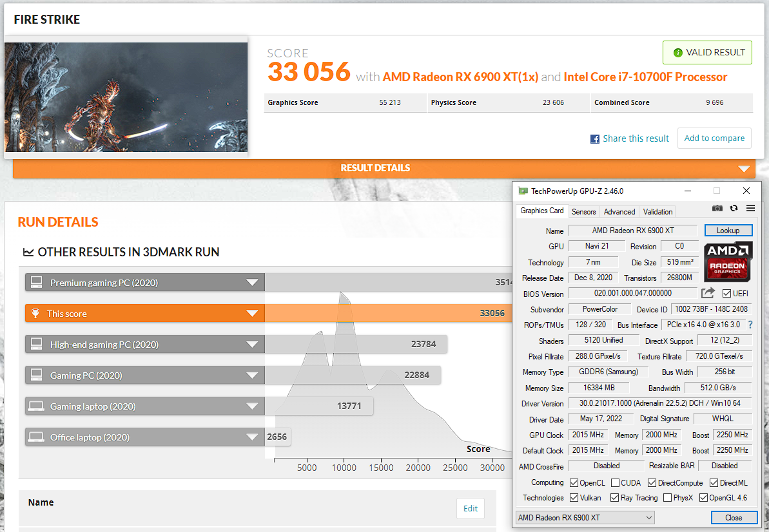The height and width of the screenshot is (532, 769).
Task: Click the GPU-Z screenshot camera icon
Action: (717, 208)
